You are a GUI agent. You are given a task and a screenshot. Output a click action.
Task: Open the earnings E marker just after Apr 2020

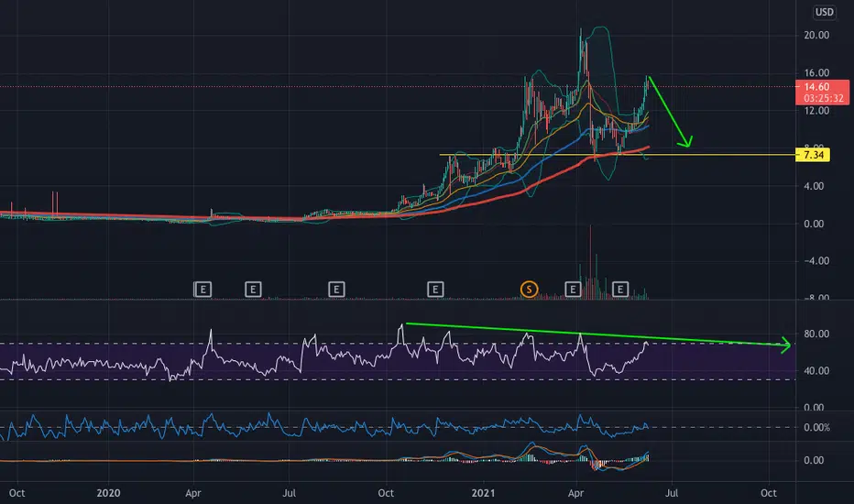click(203, 290)
